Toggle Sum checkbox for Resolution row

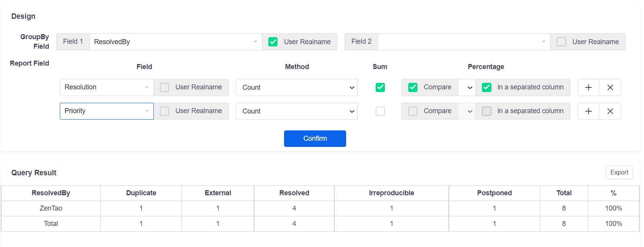point(380,87)
